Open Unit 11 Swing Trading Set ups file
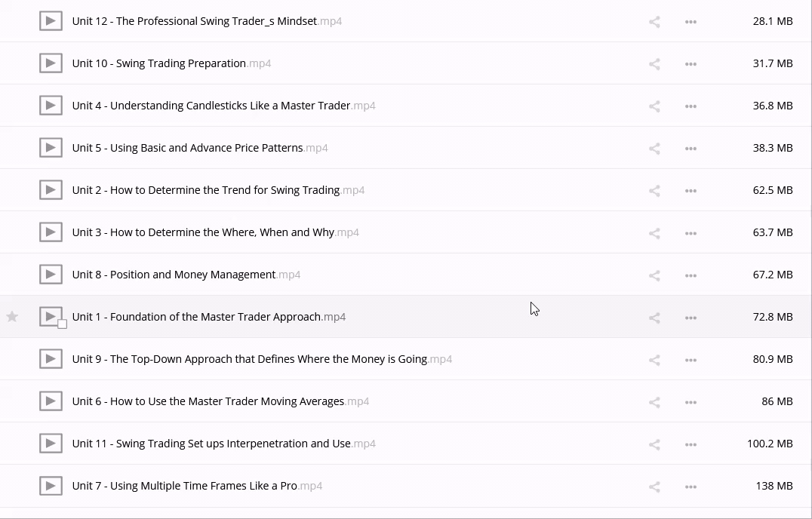Viewport: 812px width, 519px height. pos(211,444)
